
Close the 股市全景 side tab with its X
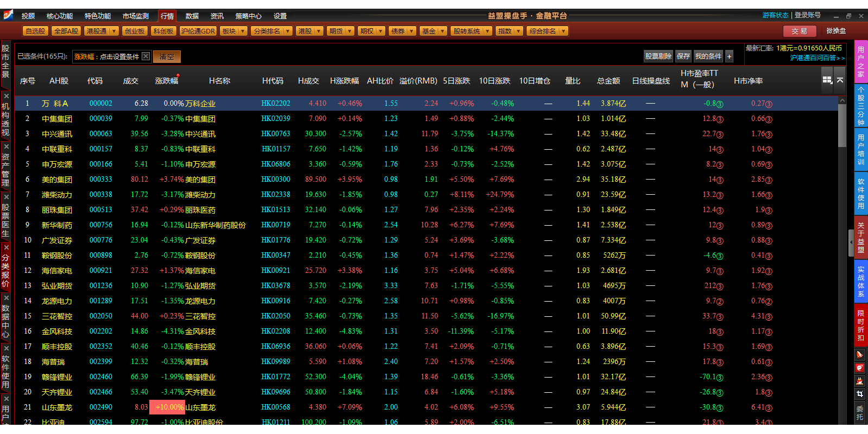click(5, 96)
